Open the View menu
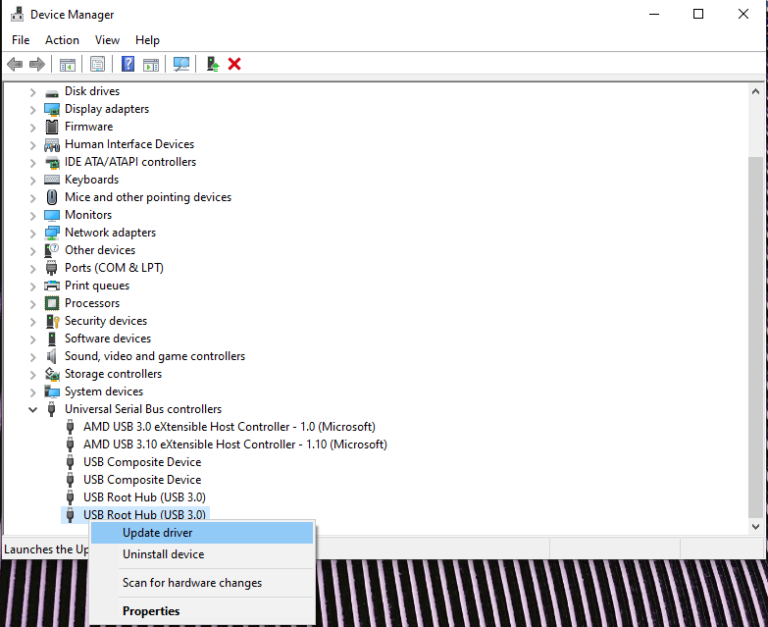 (x=107, y=40)
